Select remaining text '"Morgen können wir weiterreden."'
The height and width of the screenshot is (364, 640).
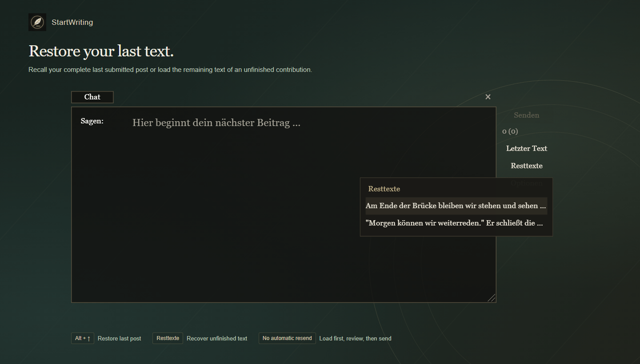456,223
